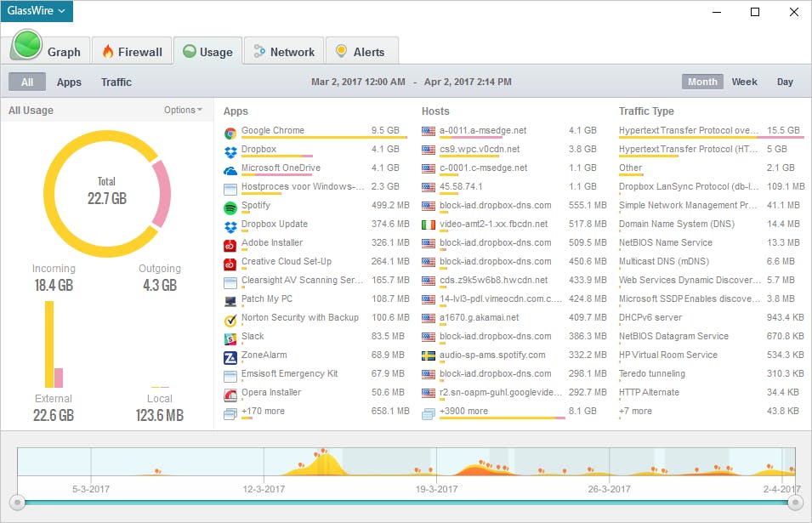The height and width of the screenshot is (523, 812).
Task: Switch to the Firewall tab
Action: coord(132,52)
